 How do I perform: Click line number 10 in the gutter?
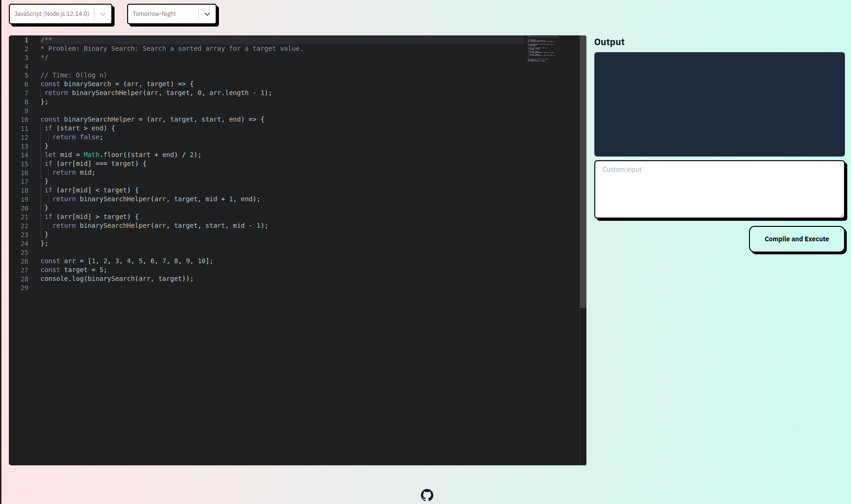coord(24,120)
